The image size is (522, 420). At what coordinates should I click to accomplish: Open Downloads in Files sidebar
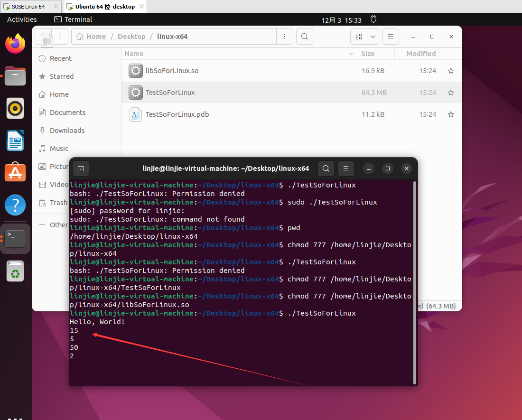pos(67,131)
